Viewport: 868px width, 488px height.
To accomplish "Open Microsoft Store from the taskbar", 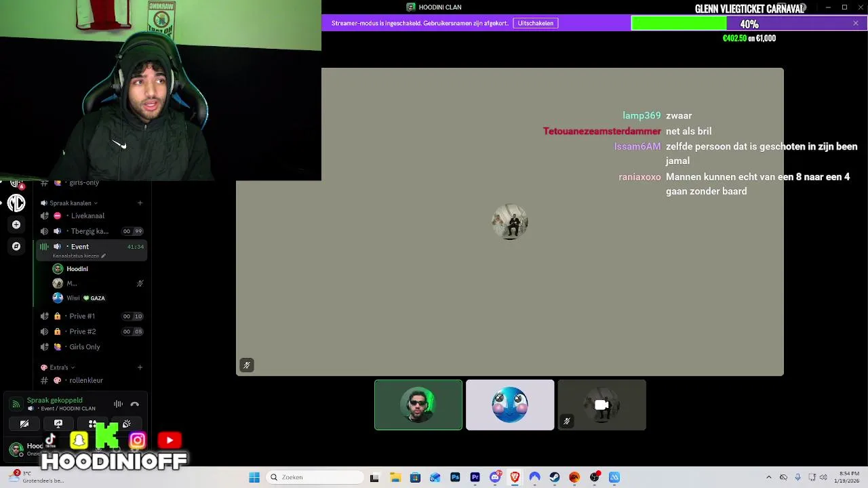I will click(x=415, y=477).
